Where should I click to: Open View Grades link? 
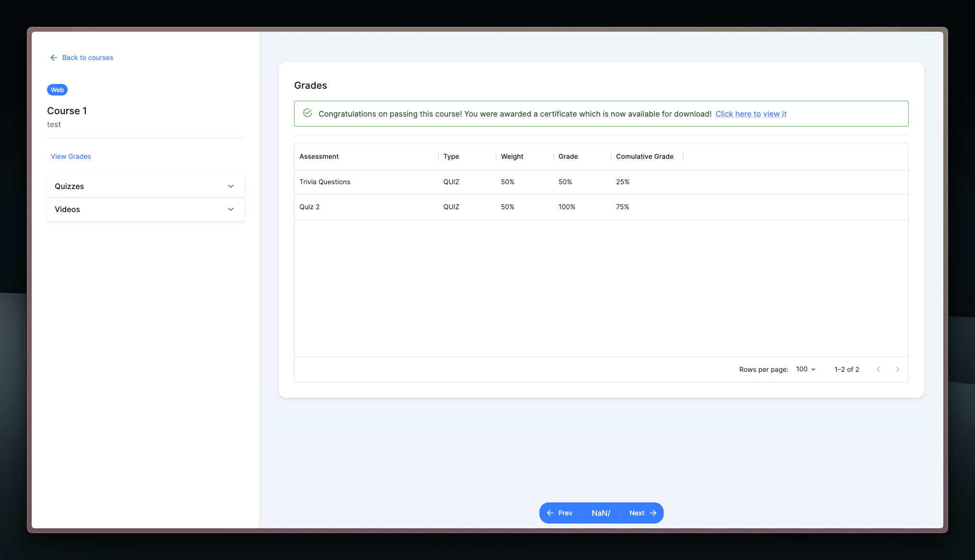pos(71,156)
